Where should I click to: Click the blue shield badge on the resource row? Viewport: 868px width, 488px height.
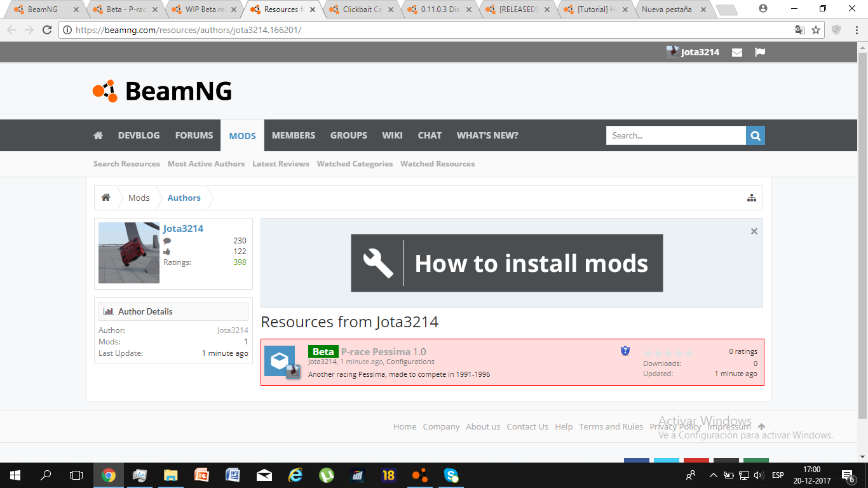click(x=625, y=351)
